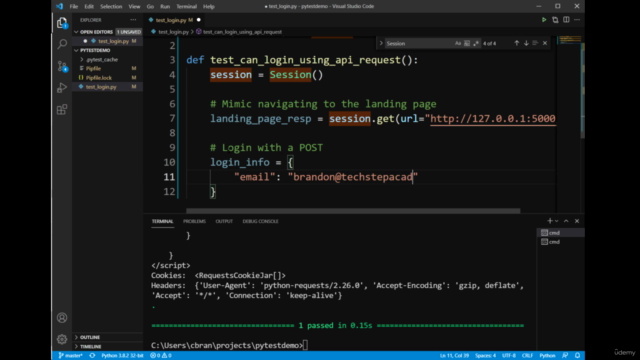The image size is (640, 360).
Task: Open the View menu
Action: [134, 7]
